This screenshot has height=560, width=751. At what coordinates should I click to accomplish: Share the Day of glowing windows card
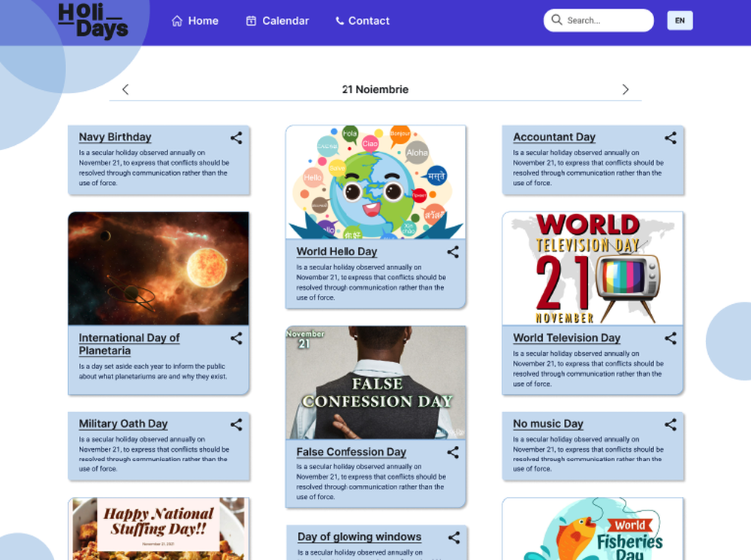(x=454, y=537)
